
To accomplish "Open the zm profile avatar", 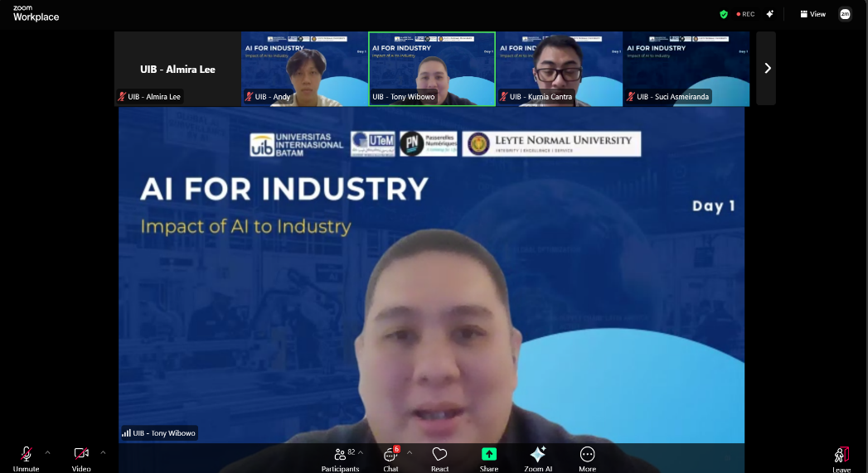I will pyautogui.click(x=845, y=14).
